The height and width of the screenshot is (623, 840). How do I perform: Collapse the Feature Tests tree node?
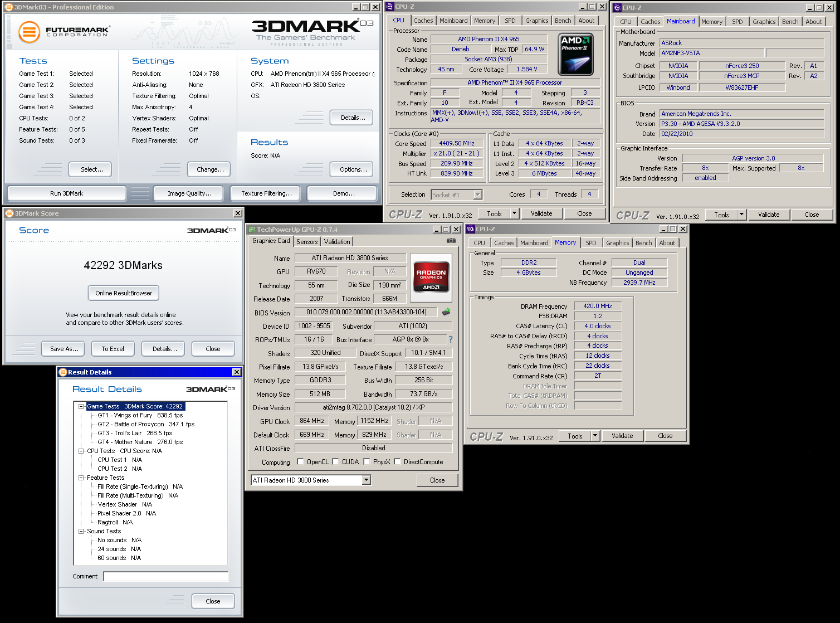click(x=81, y=478)
